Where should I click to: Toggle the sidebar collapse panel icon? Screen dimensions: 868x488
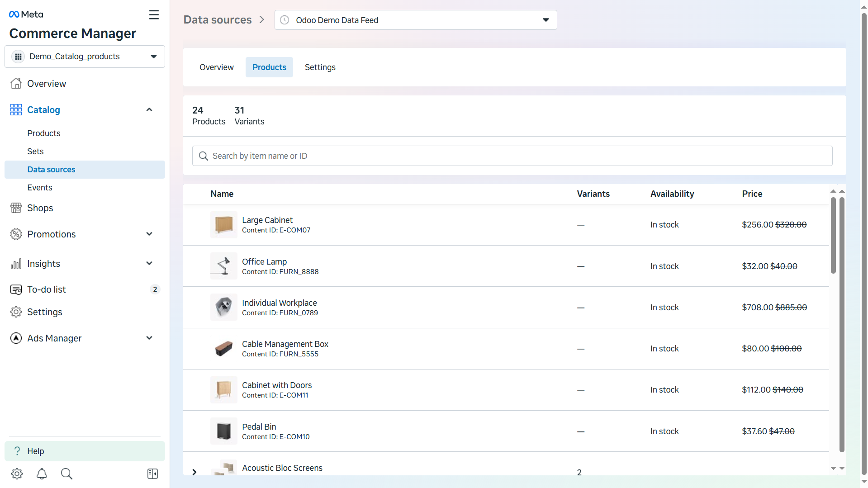point(152,474)
